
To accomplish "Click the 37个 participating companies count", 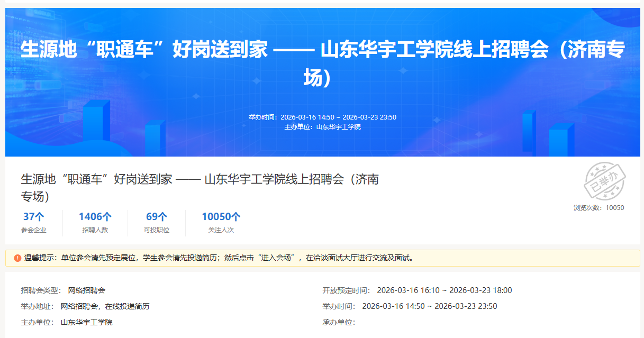I will click(33, 216).
